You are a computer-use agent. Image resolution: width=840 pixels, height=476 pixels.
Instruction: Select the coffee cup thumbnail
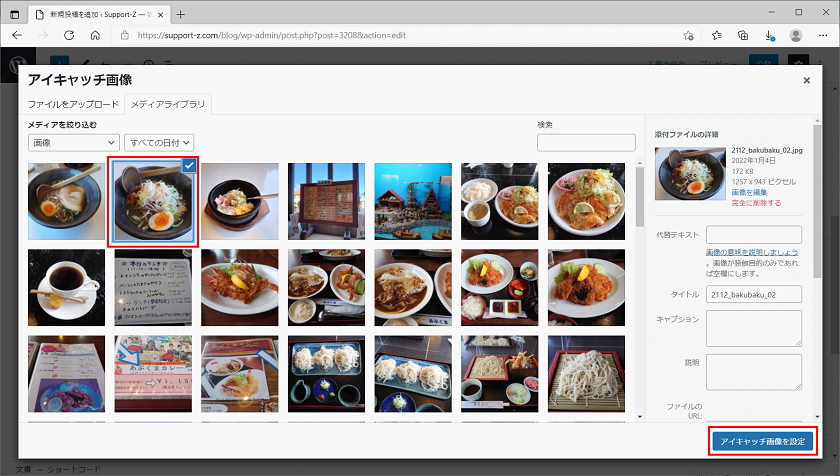[66, 288]
